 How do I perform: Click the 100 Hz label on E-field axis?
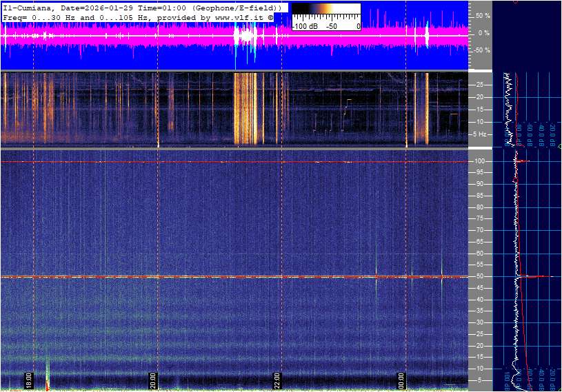coord(479,161)
